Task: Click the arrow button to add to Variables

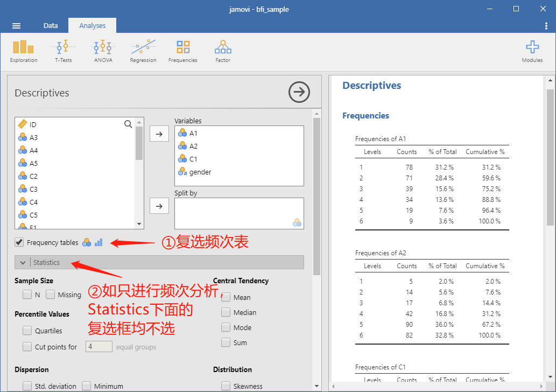Action: tap(159, 134)
